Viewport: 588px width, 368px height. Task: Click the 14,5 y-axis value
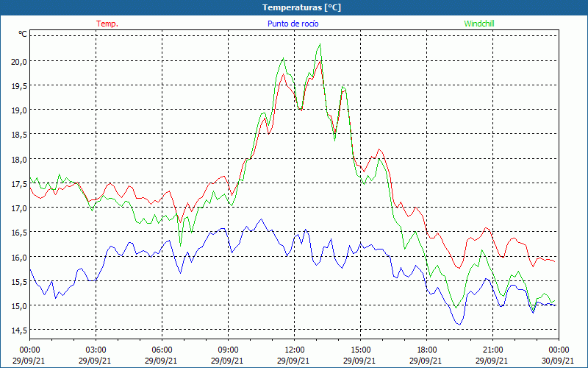[x=19, y=330]
